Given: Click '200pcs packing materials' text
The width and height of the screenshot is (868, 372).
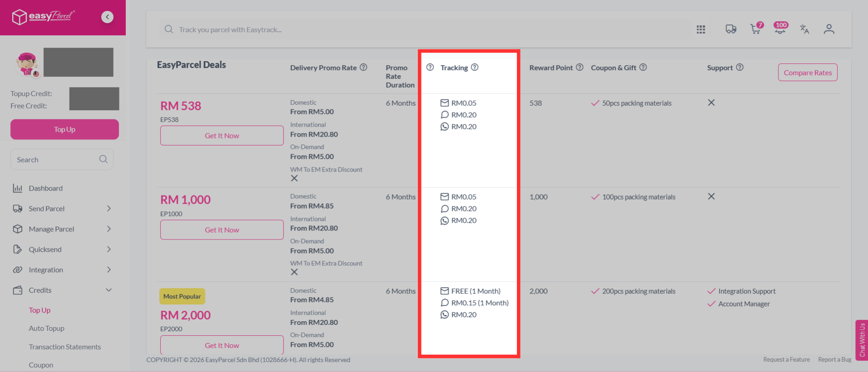Looking at the screenshot, I should 639,291.
